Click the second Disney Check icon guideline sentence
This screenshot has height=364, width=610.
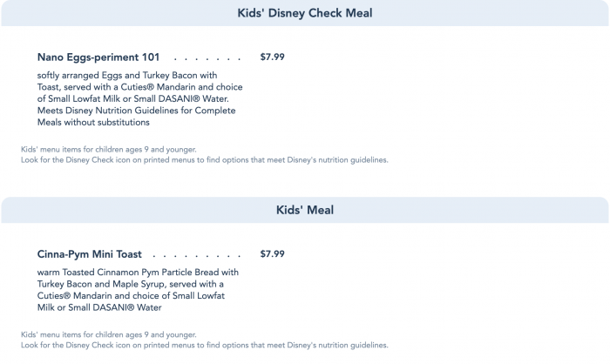pyautogui.click(x=205, y=345)
